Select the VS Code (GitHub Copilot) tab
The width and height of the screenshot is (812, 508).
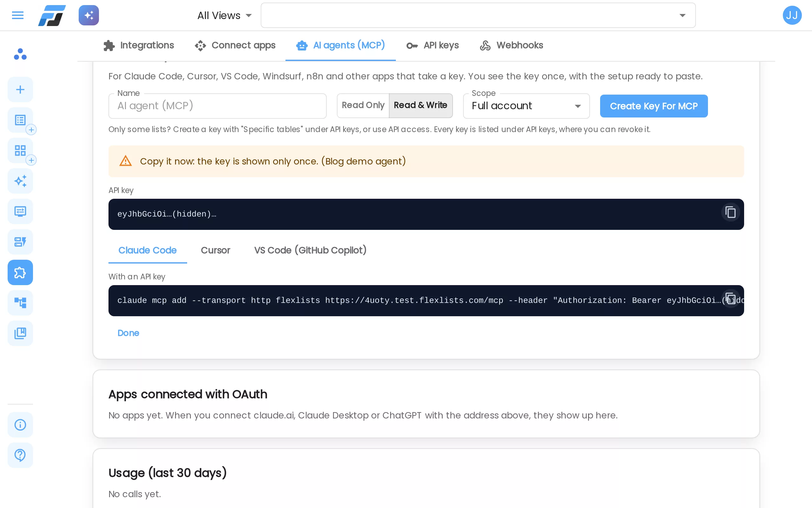click(310, 250)
